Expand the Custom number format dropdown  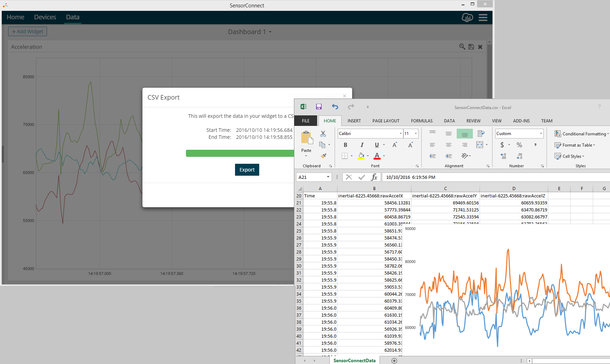[541, 134]
